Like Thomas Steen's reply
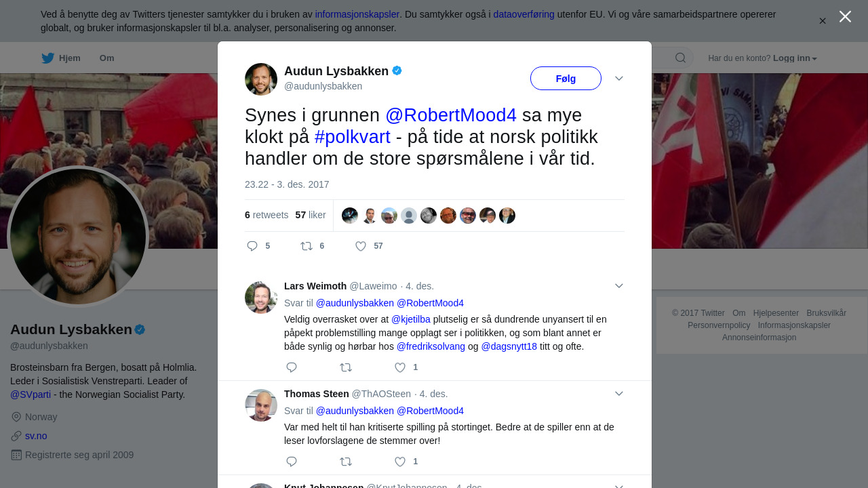 [x=400, y=462]
